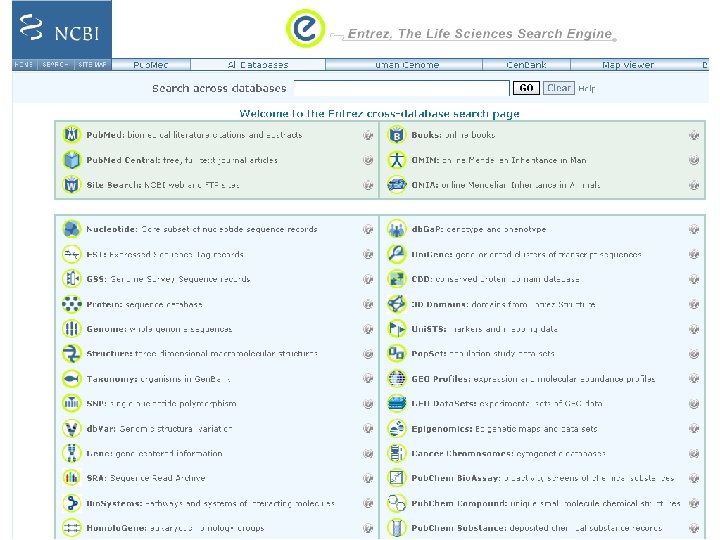Open the Help link near search
This screenshot has width=720, height=540.
(x=586, y=88)
